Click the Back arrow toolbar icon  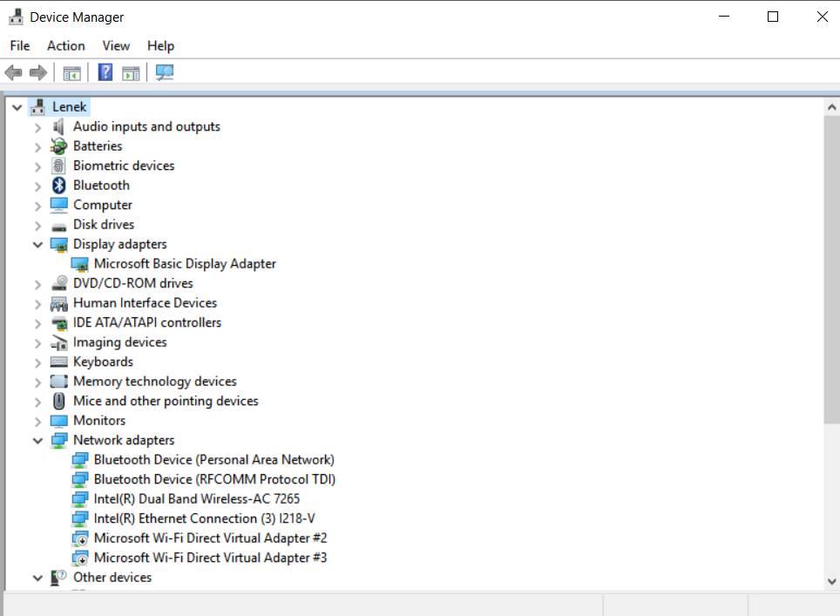[13, 72]
